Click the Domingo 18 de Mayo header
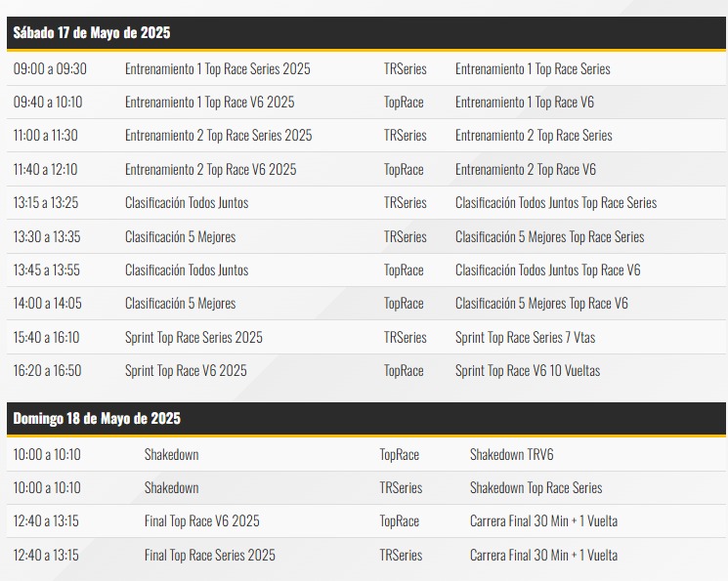 click(x=97, y=419)
